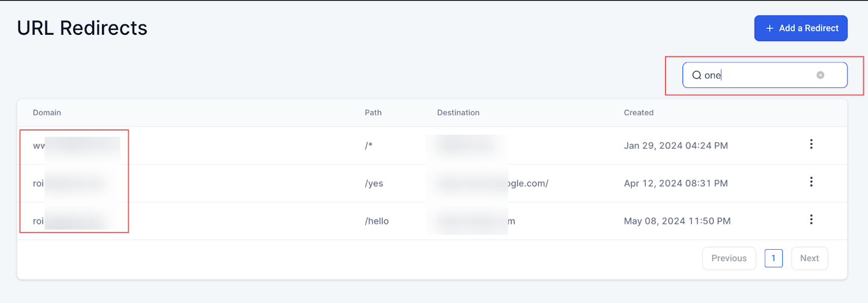Screen dimensions: 868x303
Task: Go to the Next page
Action: [x=809, y=258]
